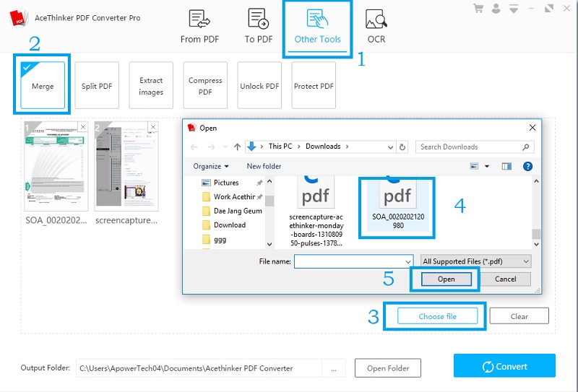Open the From PDF conversion tab

(x=199, y=27)
